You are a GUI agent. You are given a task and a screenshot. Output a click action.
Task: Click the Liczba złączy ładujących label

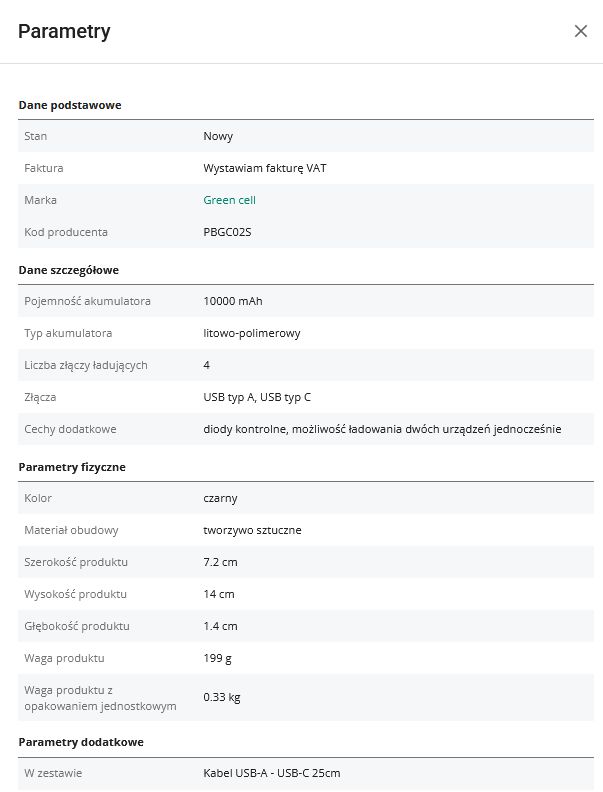[x=85, y=365]
